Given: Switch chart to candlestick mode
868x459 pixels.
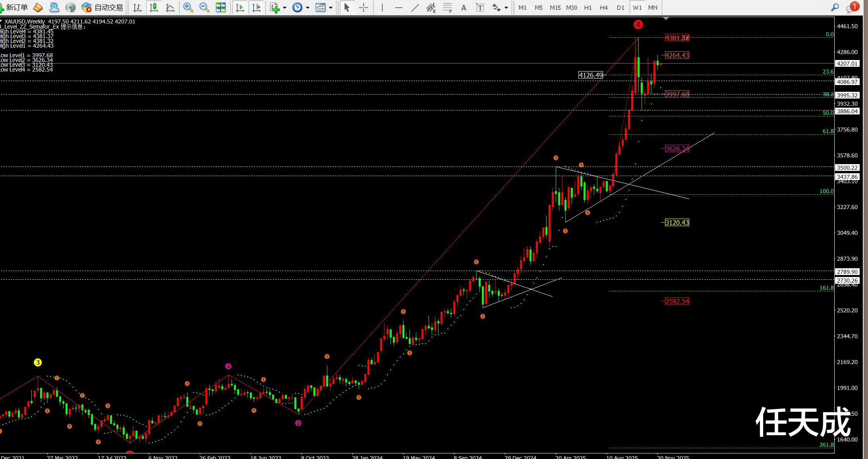Looking at the screenshot, I should 154,8.
